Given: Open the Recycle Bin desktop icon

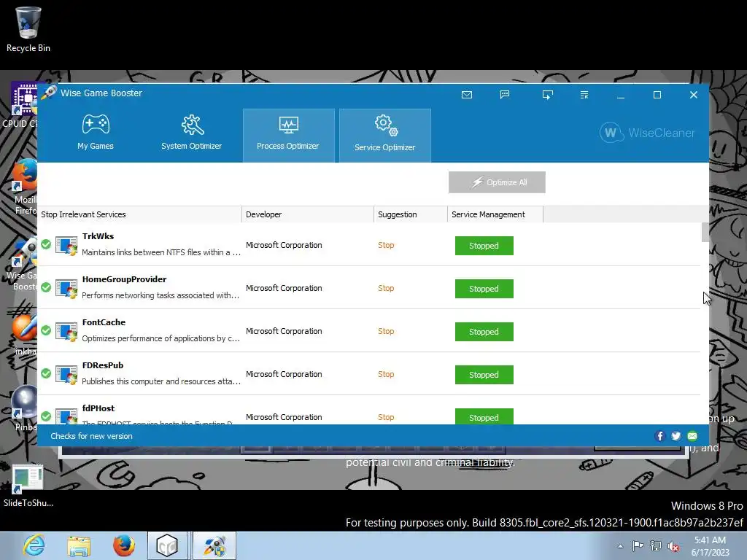Looking at the screenshot, I should click(x=28, y=29).
